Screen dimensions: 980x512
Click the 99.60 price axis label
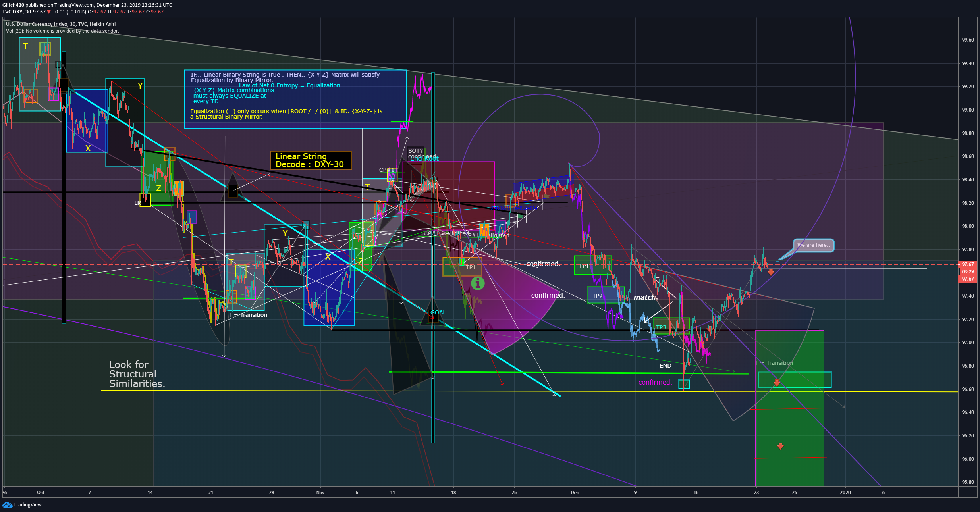pyautogui.click(x=968, y=40)
